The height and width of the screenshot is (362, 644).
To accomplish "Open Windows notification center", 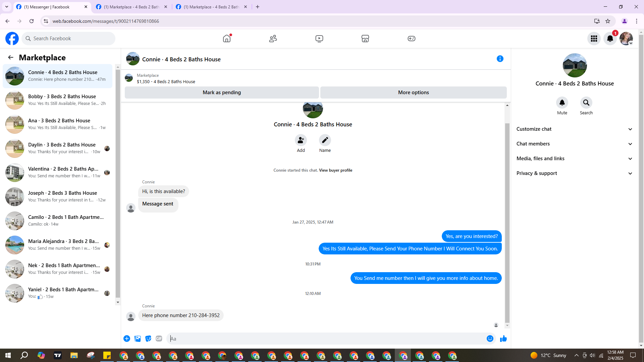I will point(633,355).
